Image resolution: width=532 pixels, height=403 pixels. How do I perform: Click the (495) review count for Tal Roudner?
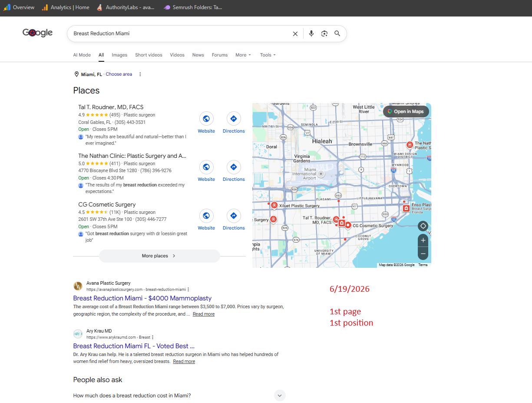tap(115, 115)
